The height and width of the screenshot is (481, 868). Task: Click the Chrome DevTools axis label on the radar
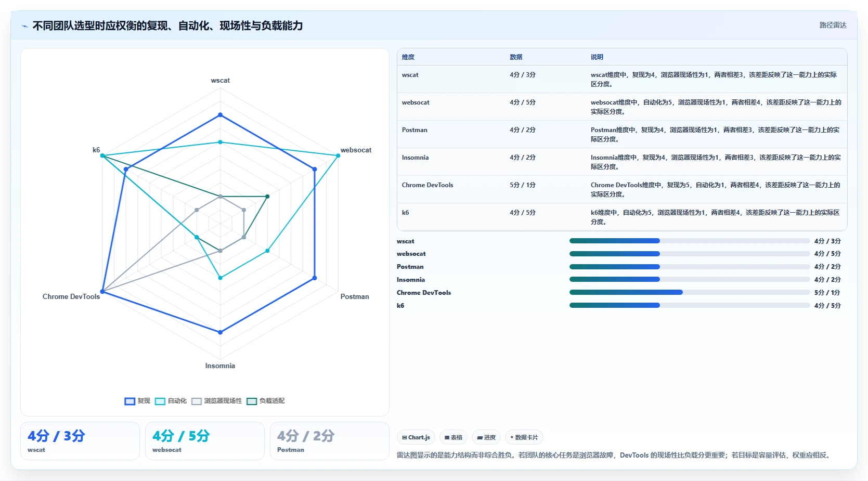(71, 297)
